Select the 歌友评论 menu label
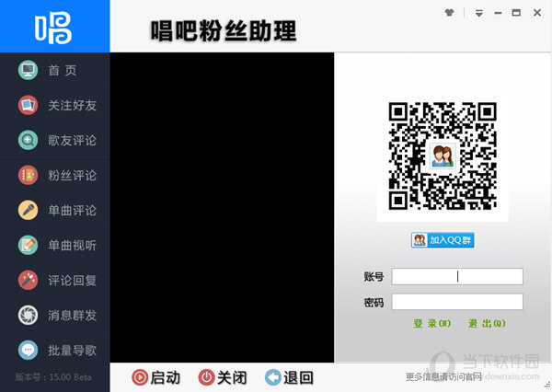Viewport: 552px width, 392px height. 72,140
